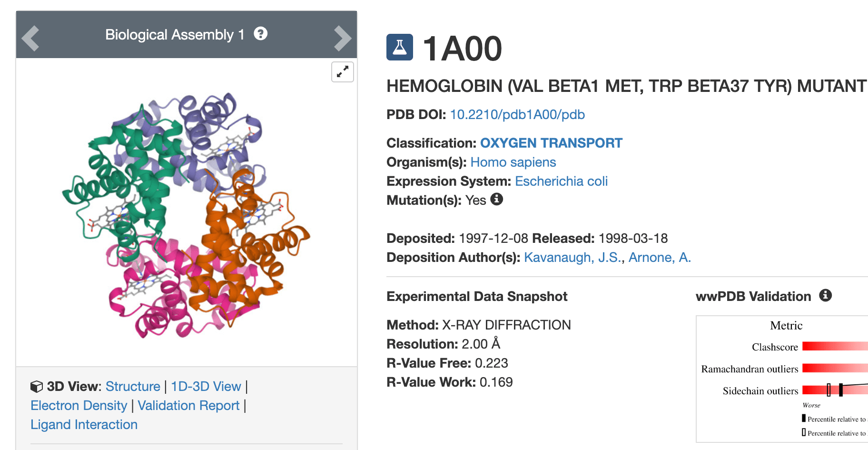Expand the structure image to fullscreen
Viewport: 868px width, 450px height.
pos(342,72)
